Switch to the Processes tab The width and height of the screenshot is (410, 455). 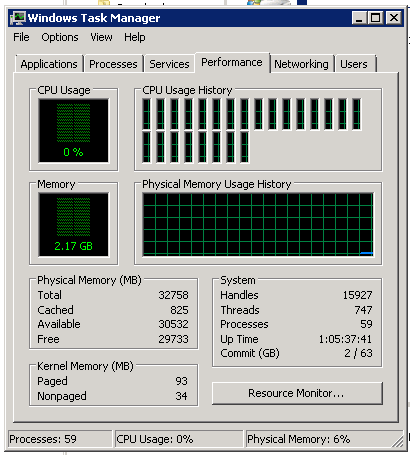tap(113, 64)
